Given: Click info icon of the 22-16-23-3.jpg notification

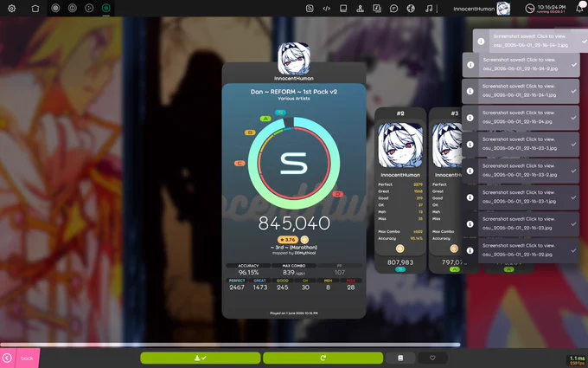Looking at the screenshot, I should [x=470, y=145].
